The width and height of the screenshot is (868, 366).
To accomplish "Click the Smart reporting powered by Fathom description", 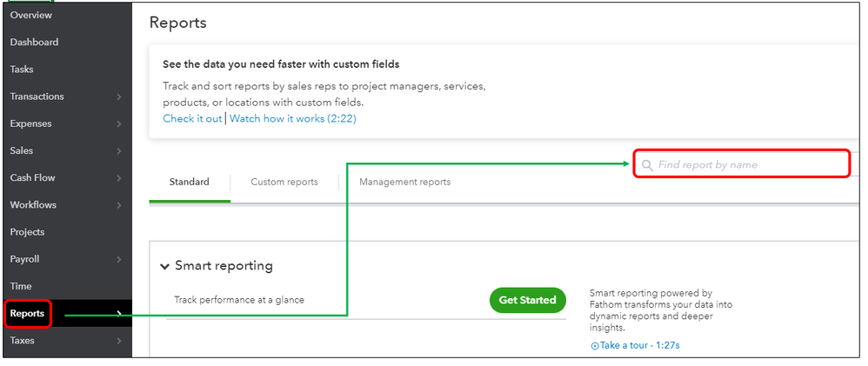I will 661,310.
